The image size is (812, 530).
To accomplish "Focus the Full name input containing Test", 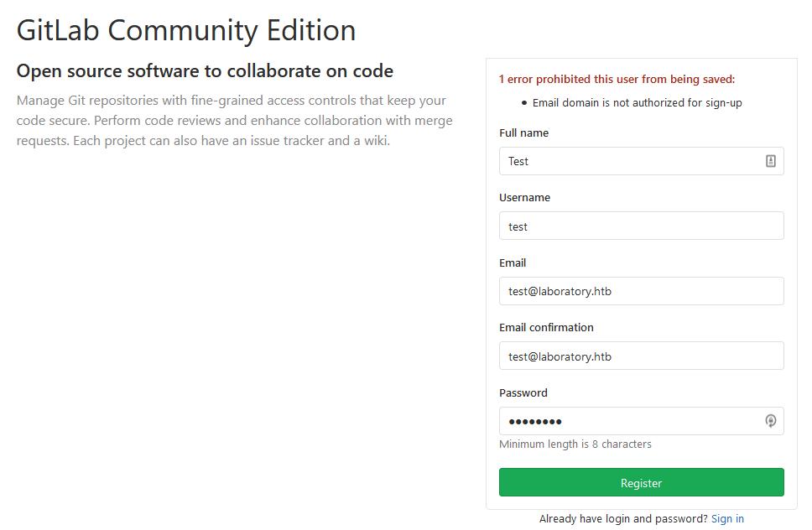I will point(629,161).
